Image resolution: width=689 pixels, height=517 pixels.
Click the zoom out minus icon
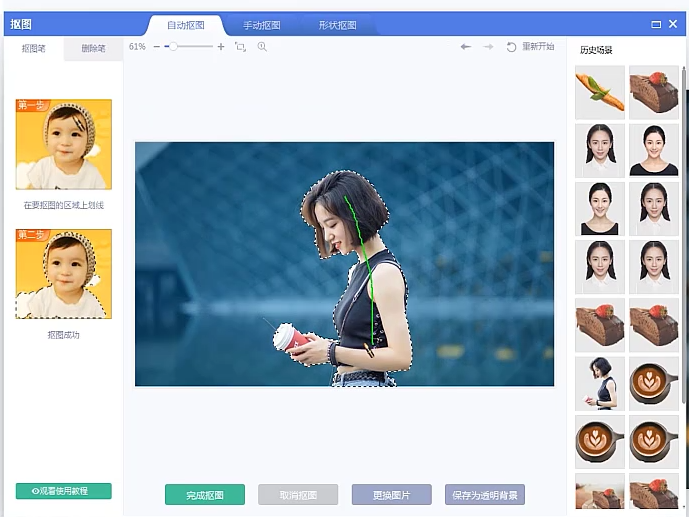pyautogui.click(x=156, y=47)
